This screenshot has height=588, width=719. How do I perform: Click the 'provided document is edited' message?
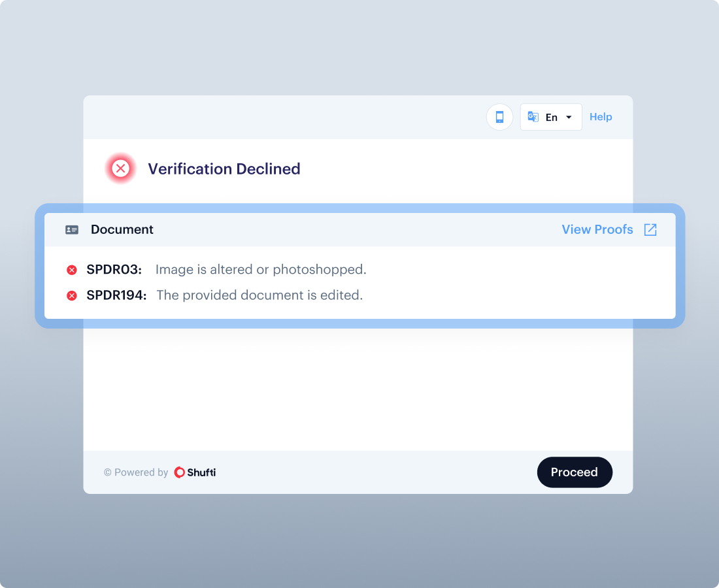pyautogui.click(x=259, y=295)
